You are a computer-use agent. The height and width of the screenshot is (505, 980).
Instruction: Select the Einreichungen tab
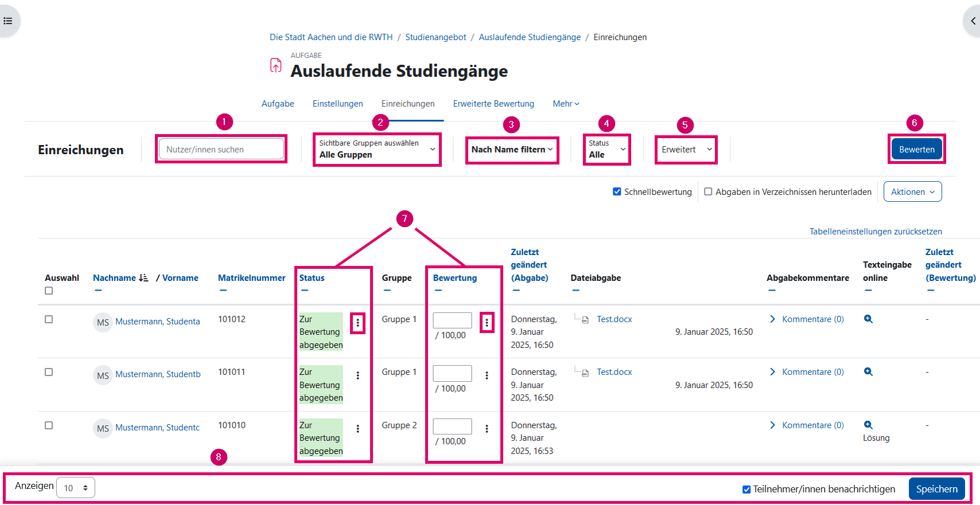click(x=408, y=104)
